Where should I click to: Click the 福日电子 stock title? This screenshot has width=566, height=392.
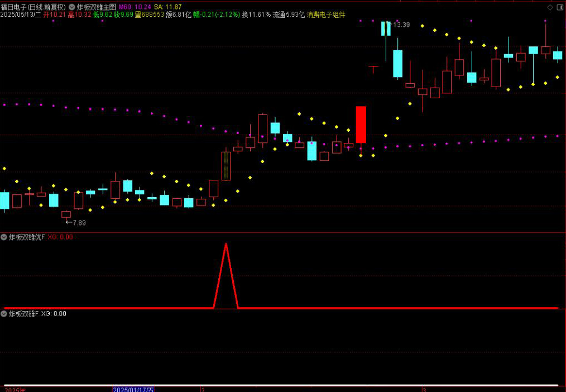coord(15,7)
